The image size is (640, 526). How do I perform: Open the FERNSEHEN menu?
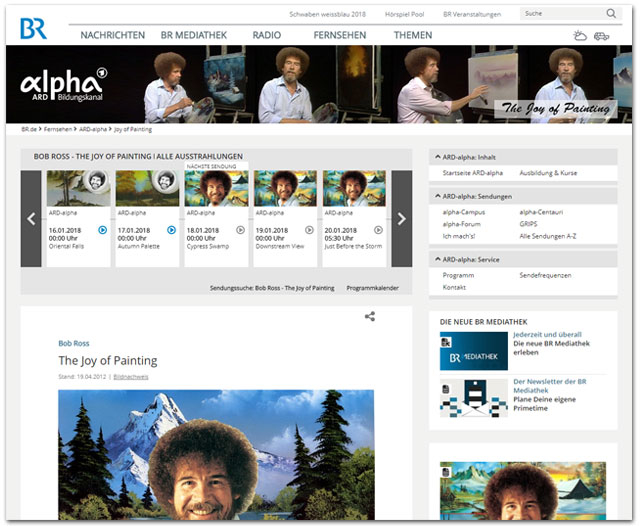[340, 35]
